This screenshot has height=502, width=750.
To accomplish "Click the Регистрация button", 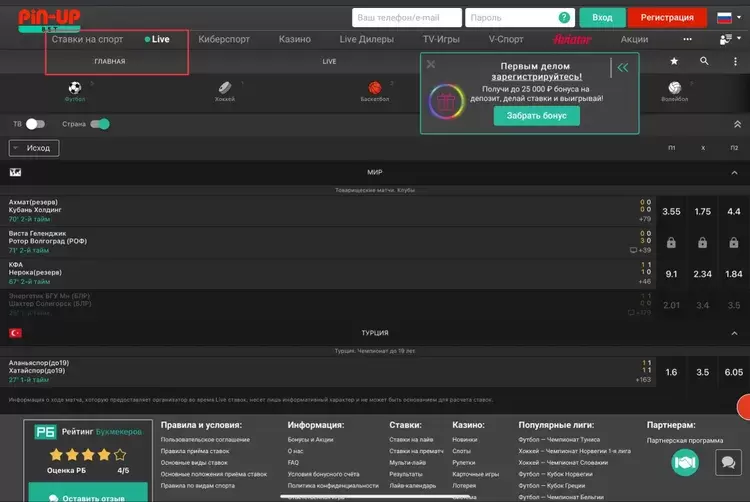I will pos(667,18).
